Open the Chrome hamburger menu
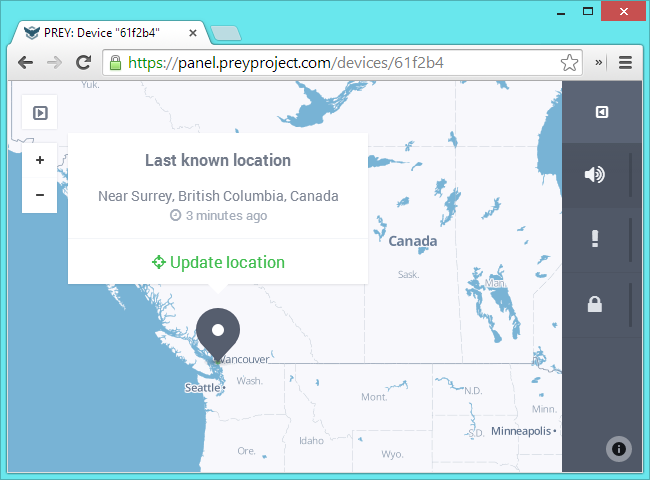Screen dimensions: 650x480 coord(625,63)
